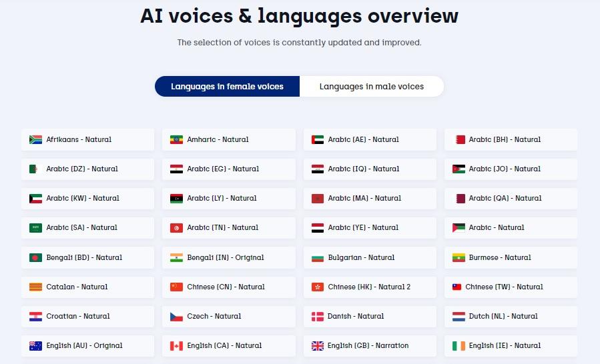
Task: Choose Burmese - Natural label
Action: [x=500, y=258]
